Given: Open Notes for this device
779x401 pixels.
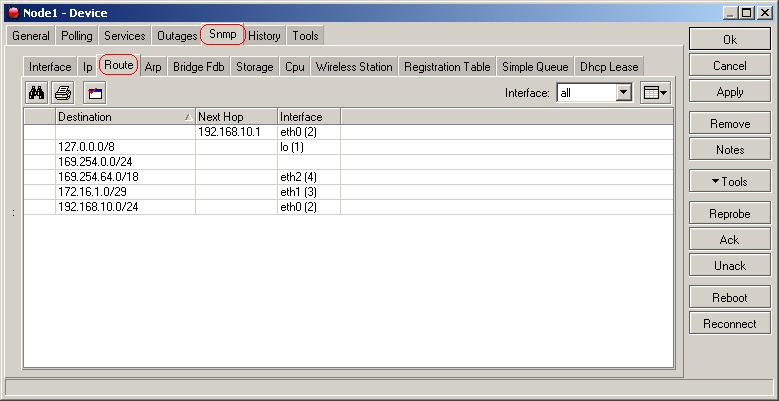Looking at the screenshot, I should coord(729,149).
